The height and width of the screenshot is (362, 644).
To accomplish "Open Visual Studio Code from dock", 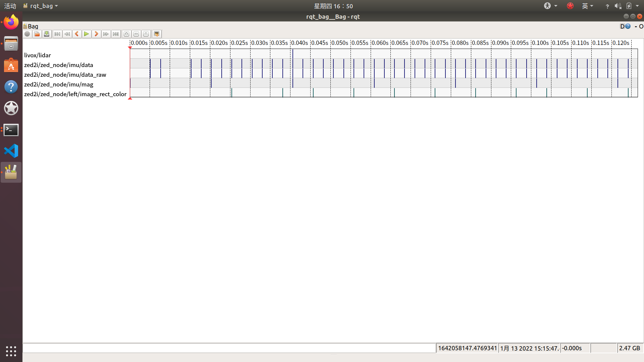I will coord(11,151).
